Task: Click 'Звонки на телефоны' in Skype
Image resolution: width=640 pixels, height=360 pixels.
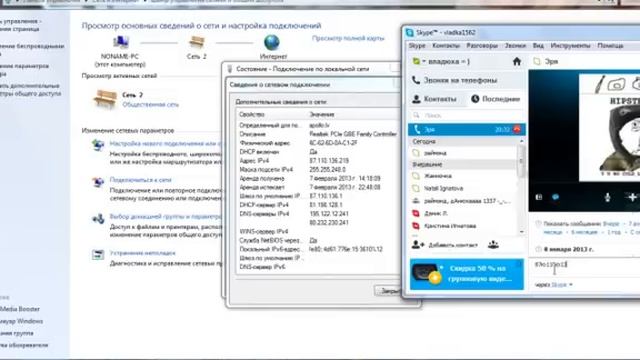Action: click(x=460, y=80)
